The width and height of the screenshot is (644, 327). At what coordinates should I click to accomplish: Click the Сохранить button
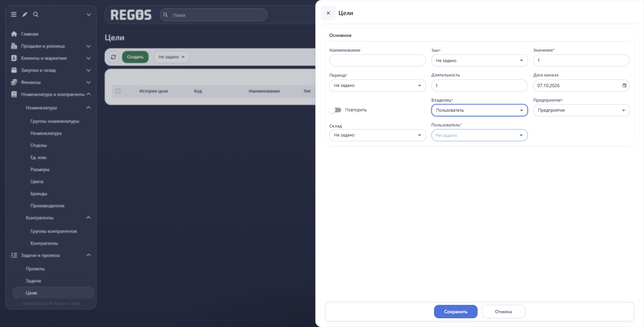(455, 312)
